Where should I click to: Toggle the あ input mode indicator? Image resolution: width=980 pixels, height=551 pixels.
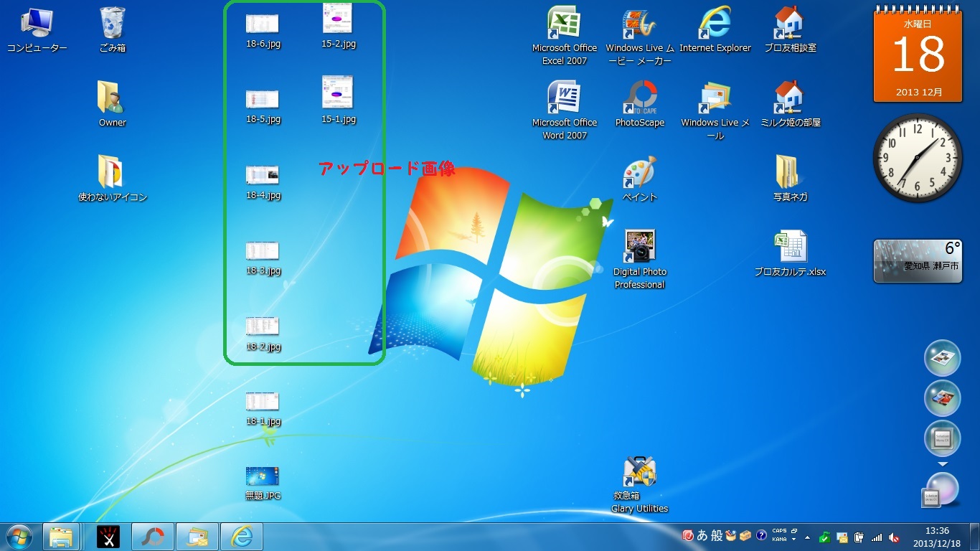[702, 536]
